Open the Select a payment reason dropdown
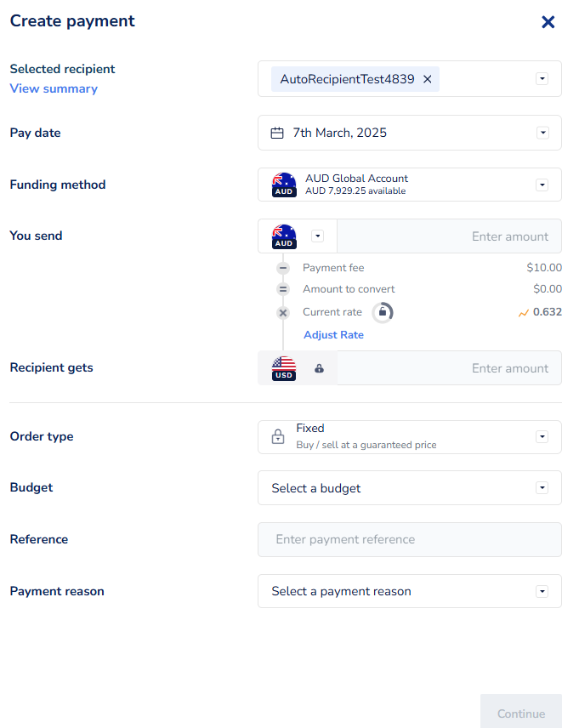This screenshot has width=579, height=728. [x=542, y=591]
